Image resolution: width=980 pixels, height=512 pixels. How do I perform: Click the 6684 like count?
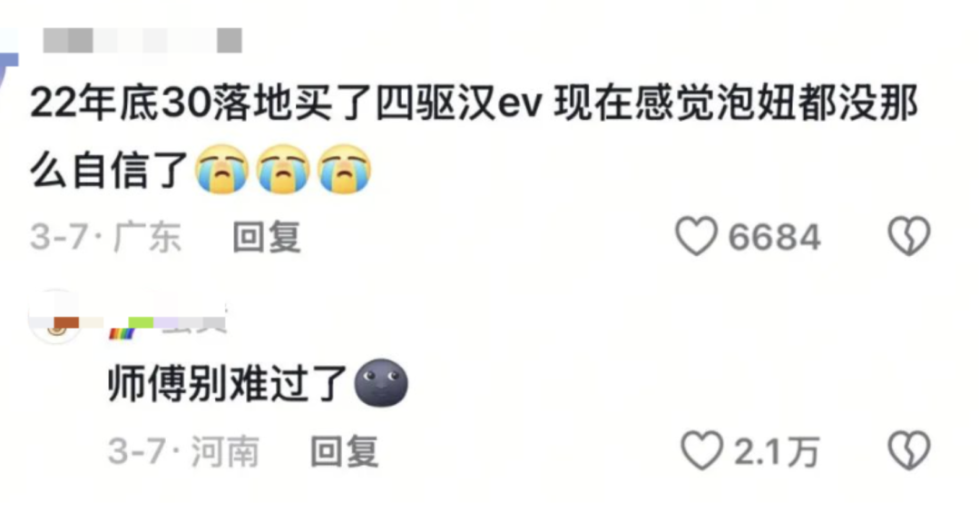[x=774, y=238]
